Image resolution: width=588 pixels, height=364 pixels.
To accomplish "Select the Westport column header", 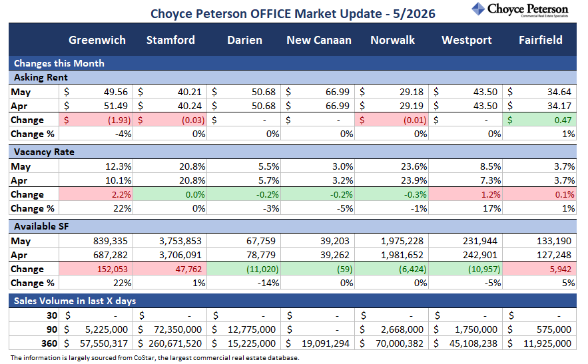I will click(x=467, y=40).
